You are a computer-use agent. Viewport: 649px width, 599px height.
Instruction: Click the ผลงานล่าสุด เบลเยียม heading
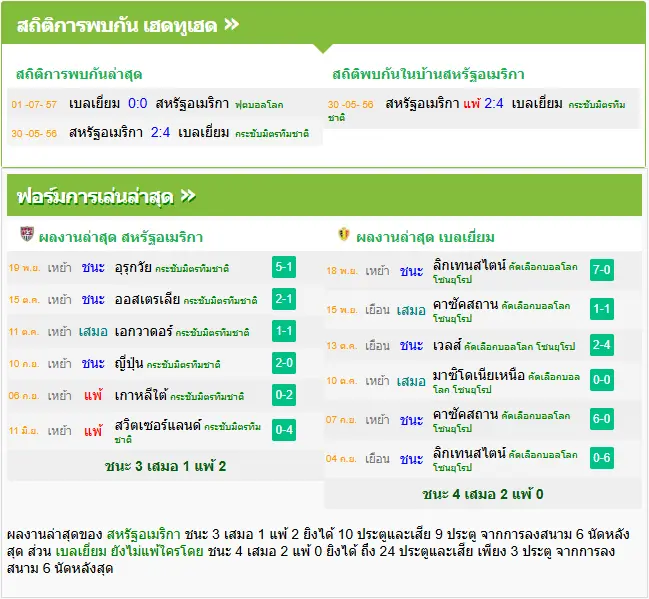click(x=425, y=238)
